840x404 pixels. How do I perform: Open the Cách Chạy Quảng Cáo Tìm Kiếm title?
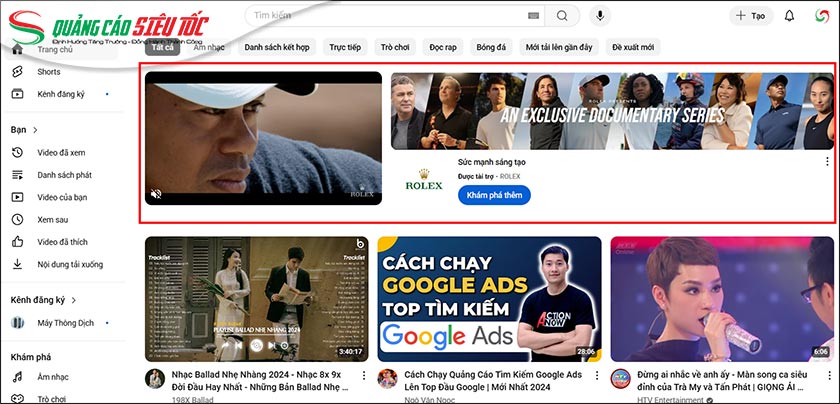pyautogui.click(x=493, y=380)
